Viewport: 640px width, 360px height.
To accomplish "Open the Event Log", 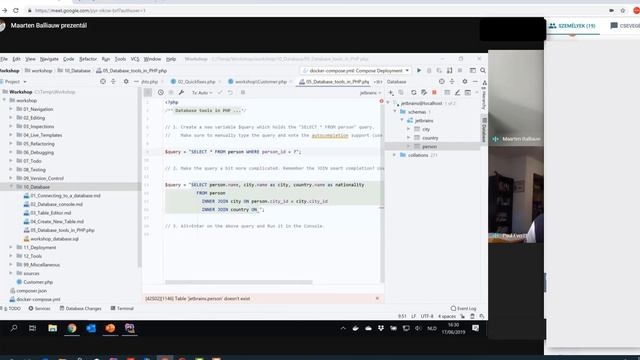I will (464, 309).
